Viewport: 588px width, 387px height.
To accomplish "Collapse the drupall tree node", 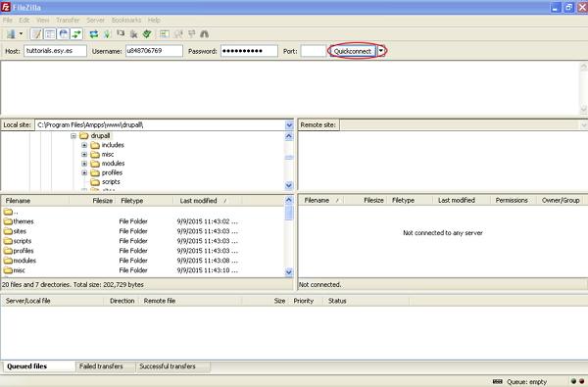I will point(73,136).
